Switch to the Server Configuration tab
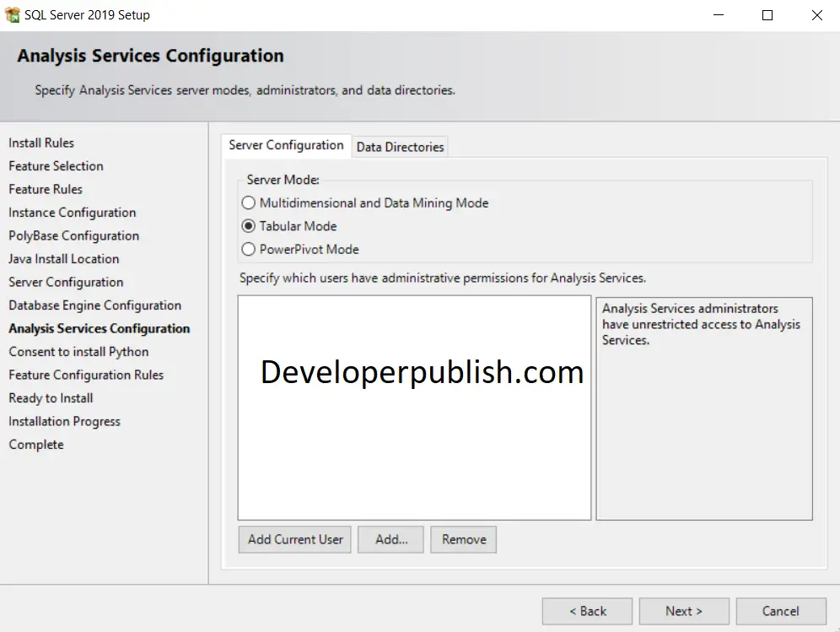The image size is (840, 632). pyautogui.click(x=286, y=145)
